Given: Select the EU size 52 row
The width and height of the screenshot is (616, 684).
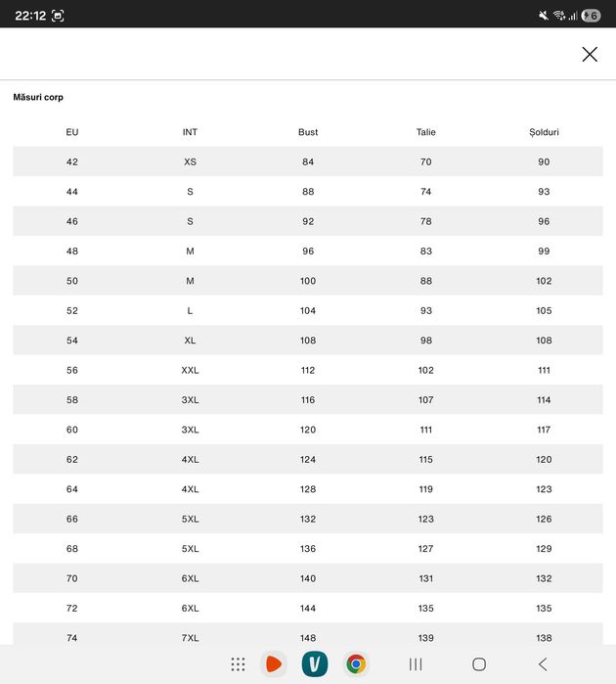Looking at the screenshot, I should point(308,310).
